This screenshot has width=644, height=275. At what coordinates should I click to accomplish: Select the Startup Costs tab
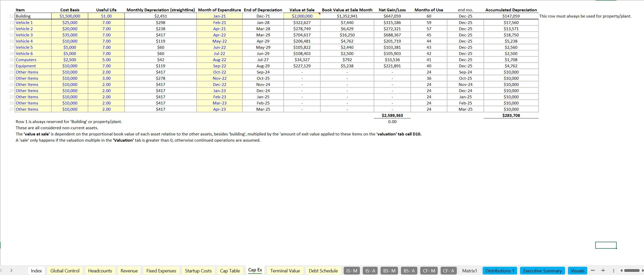click(x=198, y=271)
